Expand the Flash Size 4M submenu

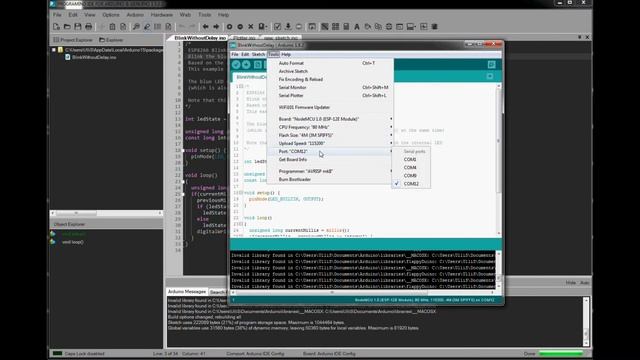(x=330, y=135)
